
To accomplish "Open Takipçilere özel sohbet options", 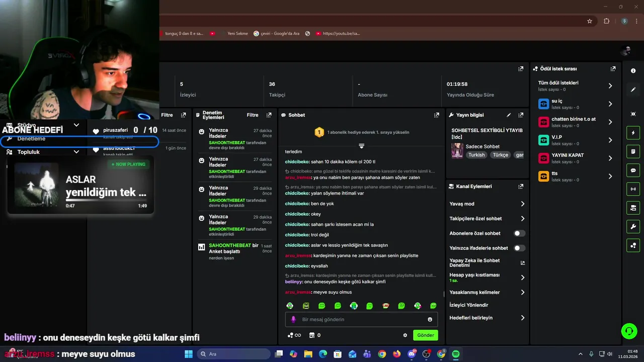I will pos(487,219).
